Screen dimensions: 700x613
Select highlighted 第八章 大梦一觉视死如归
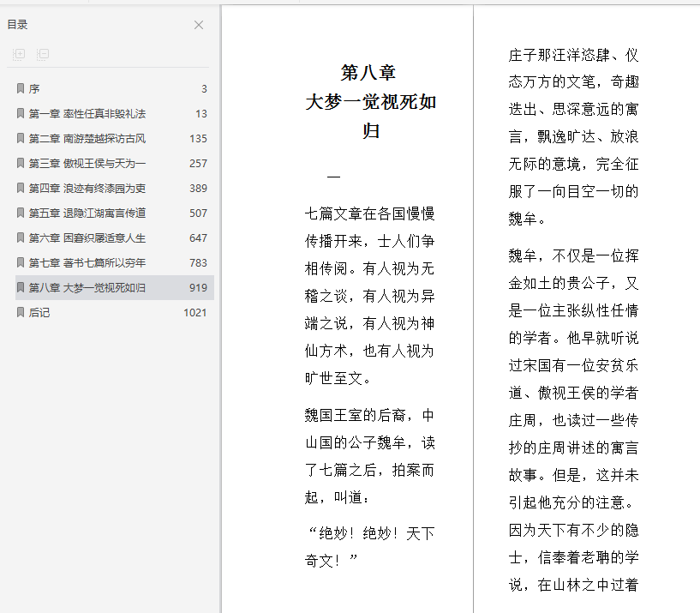pyautogui.click(x=115, y=288)
